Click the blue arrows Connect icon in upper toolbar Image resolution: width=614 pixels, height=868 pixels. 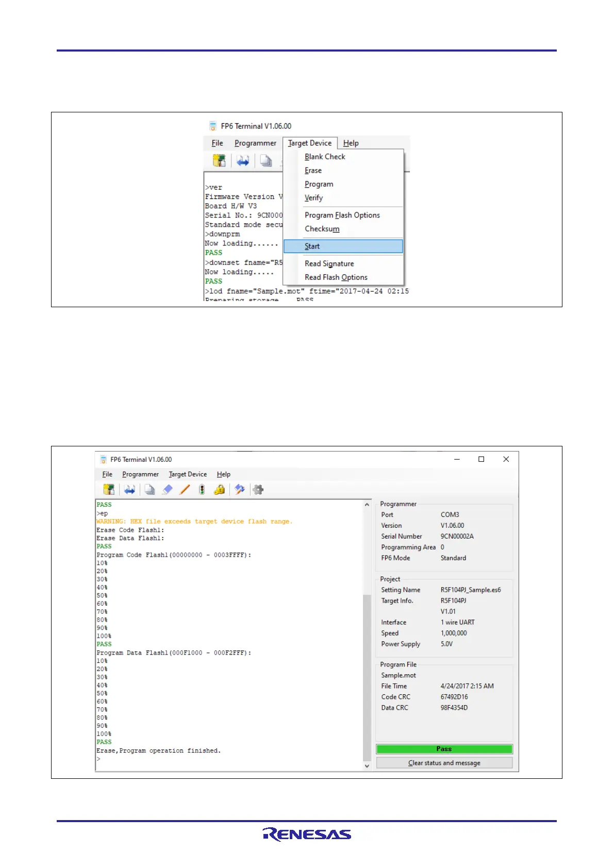[243, 161]
